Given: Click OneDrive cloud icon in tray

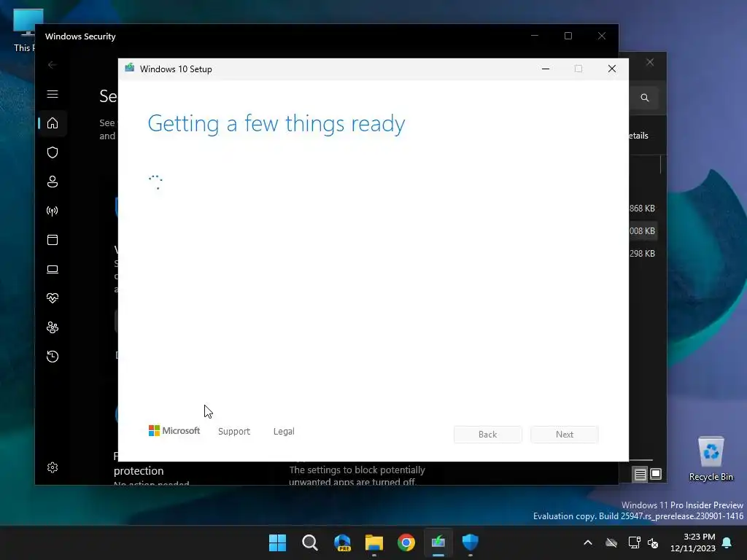Looking at the screenshot, I should (611, 542).
